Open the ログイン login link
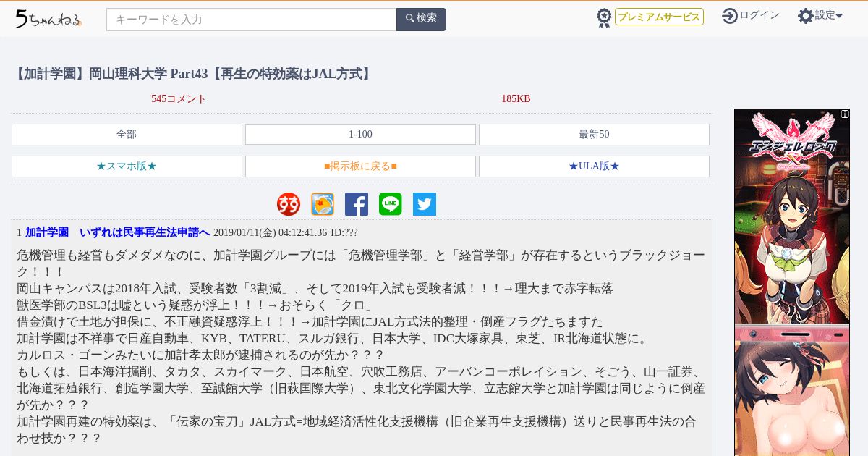Image resolution: width=868 pixels, height=456 pixels. [x=759, y=15]
